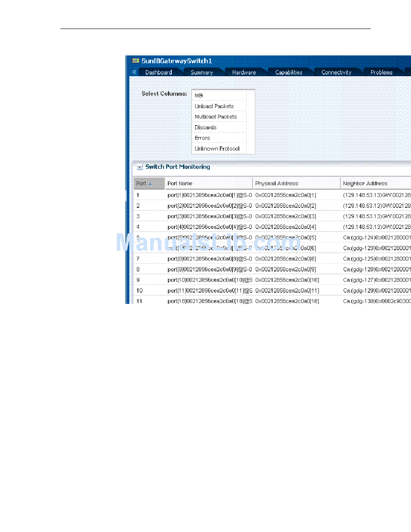Click neighbor address in port 3 row

coord(377,216)
